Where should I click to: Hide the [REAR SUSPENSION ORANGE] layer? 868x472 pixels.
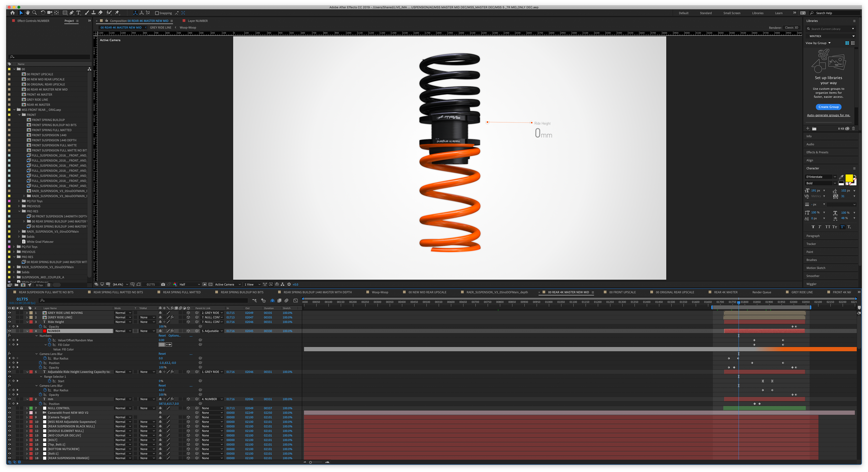(x=9, y=458)
